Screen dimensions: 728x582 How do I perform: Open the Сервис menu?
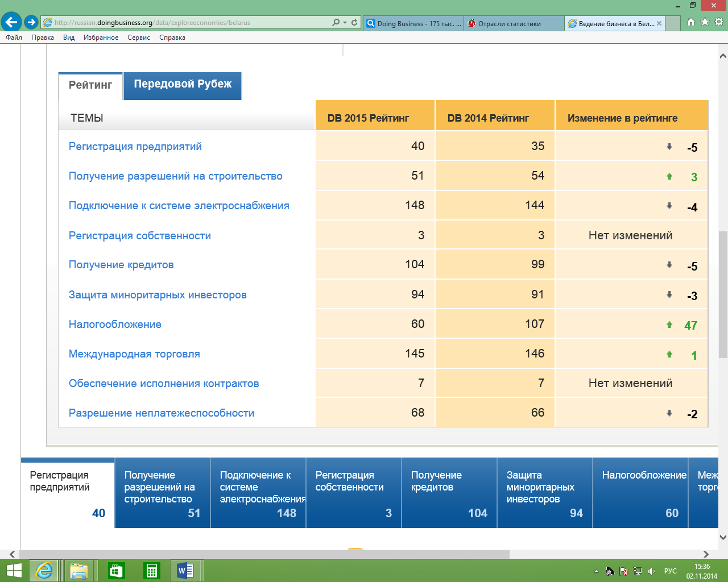coord(139,38)
